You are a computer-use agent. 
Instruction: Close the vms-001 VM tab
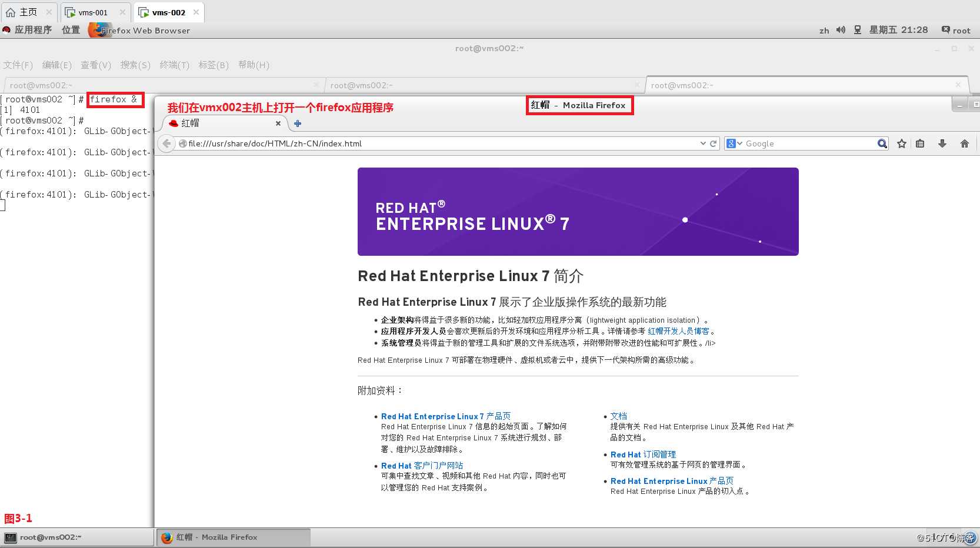[122, 12]
